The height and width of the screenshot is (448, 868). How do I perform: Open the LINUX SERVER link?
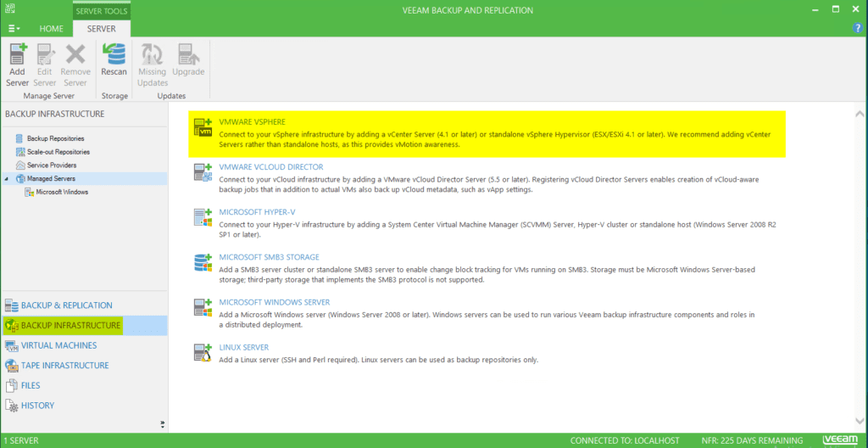tap(244, 347)
